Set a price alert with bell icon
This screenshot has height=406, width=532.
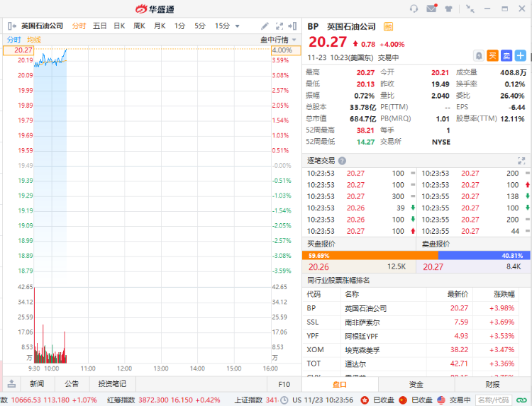[x=480, y=55]
